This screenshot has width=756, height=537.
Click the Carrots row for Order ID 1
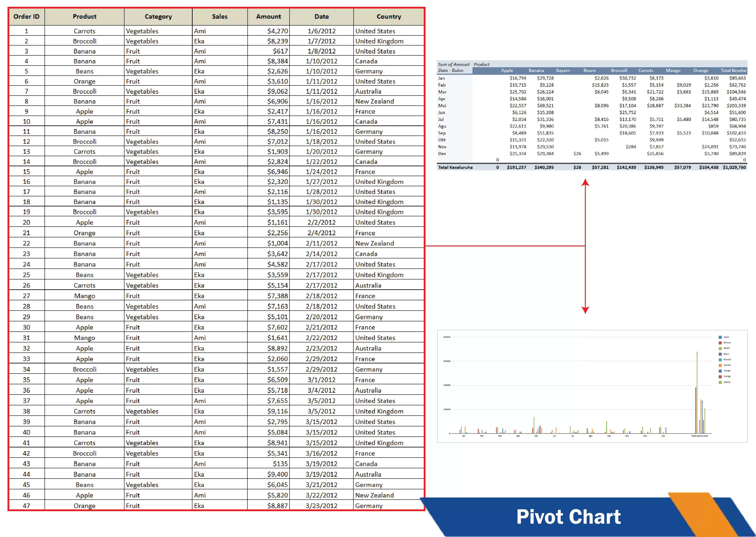tap(84, 31)
